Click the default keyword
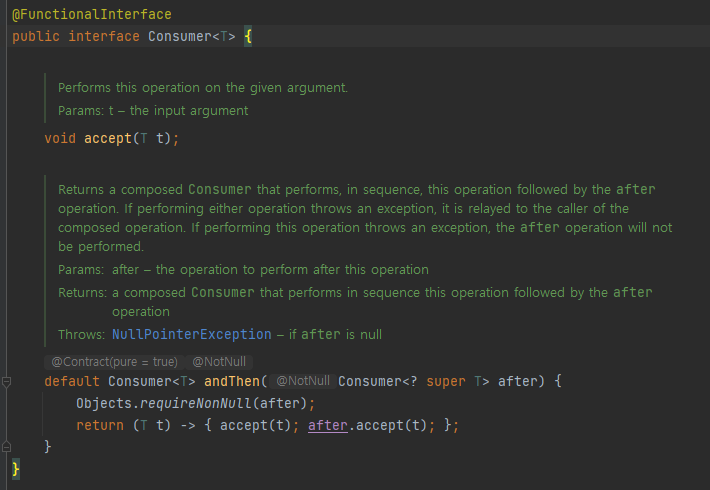Image resolution: width=710 pixels, height=490 pixels. [72, 381]
